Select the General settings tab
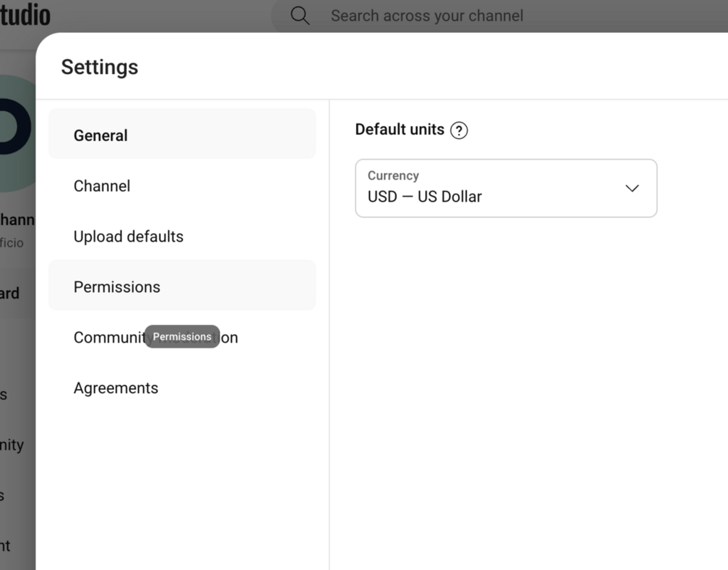The height and width of the screenshot is (570, 728). click(x=182, y=134)
